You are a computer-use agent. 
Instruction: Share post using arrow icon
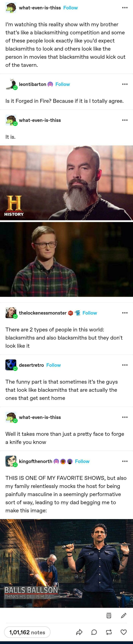[79, 632]
